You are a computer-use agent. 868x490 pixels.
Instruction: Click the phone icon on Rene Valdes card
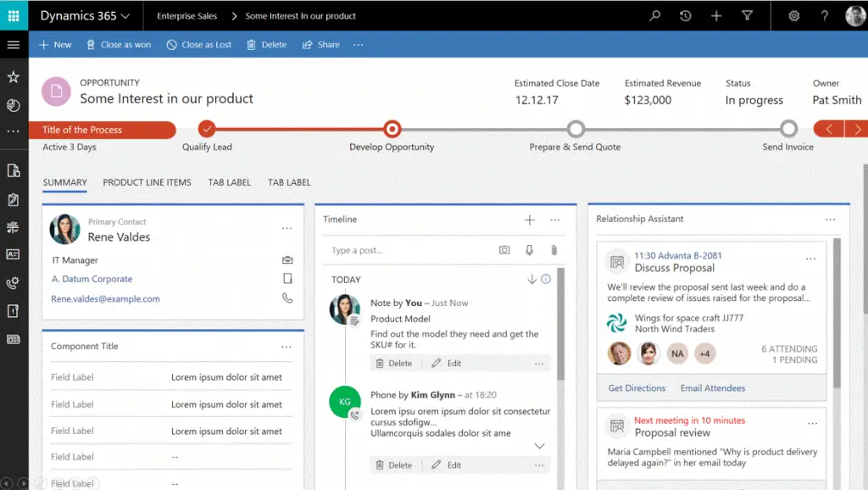pos(287,298)
